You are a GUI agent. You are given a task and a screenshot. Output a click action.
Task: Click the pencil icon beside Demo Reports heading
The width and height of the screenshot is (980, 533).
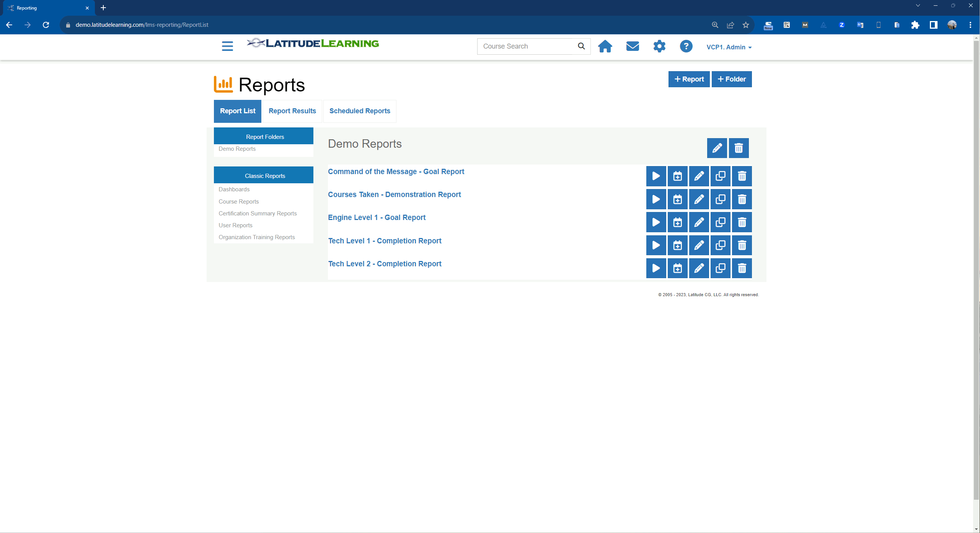click(717, 148)
